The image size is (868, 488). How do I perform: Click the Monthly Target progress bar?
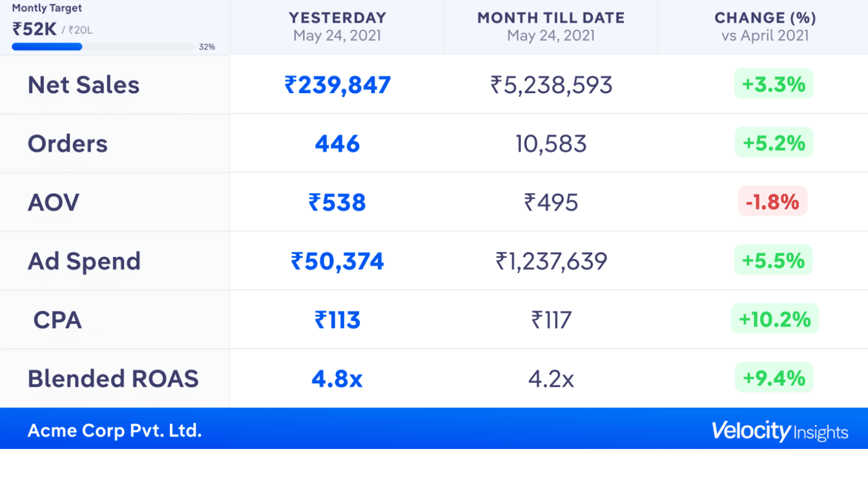(103, 47)
